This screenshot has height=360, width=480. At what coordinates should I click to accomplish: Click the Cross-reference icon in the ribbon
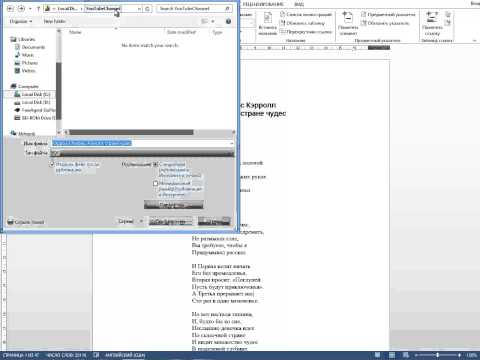(x=282, y=31)
